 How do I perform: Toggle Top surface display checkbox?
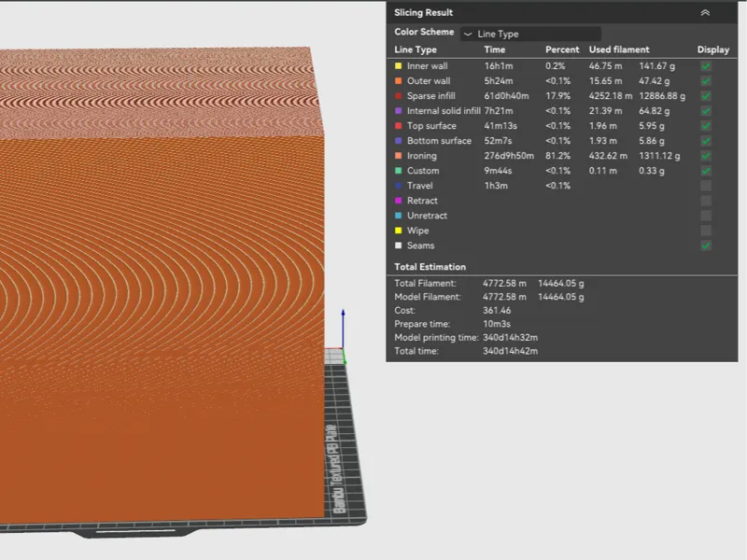coord(706,126)
